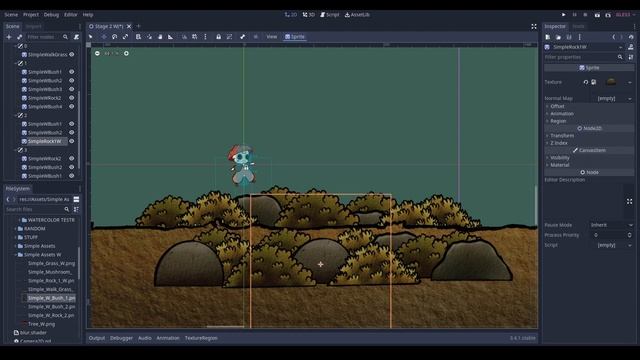Create new resource in Inspector
640x360 pixels.
click(x=548, y=37)
